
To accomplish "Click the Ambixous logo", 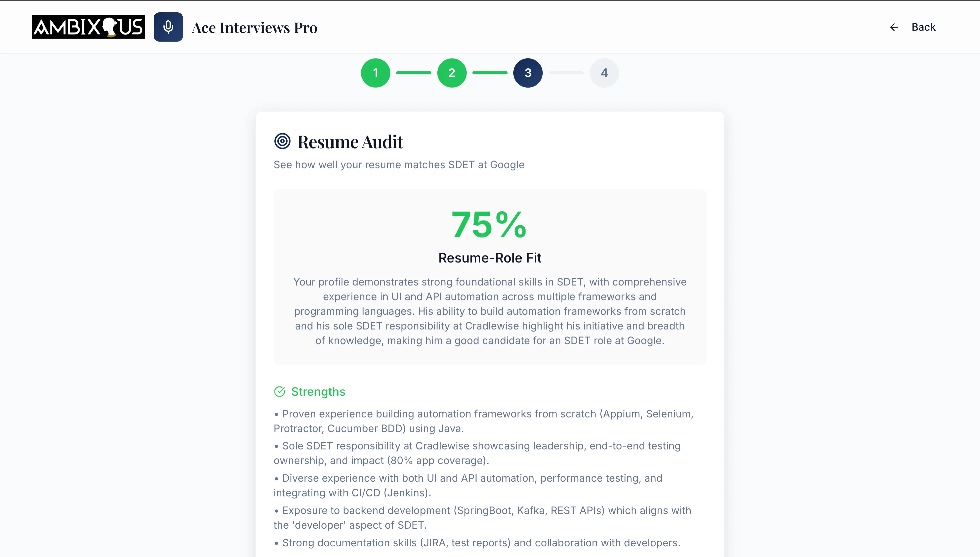I will [88, 27].
